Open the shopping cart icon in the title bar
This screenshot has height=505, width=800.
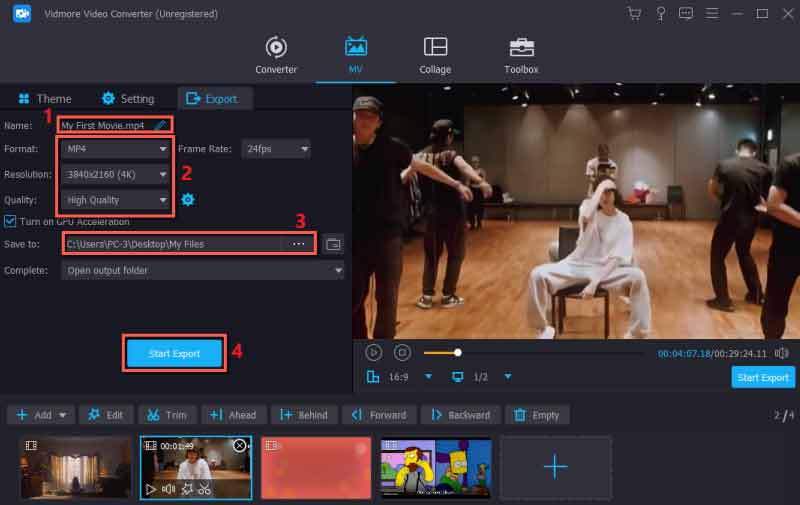633,14
